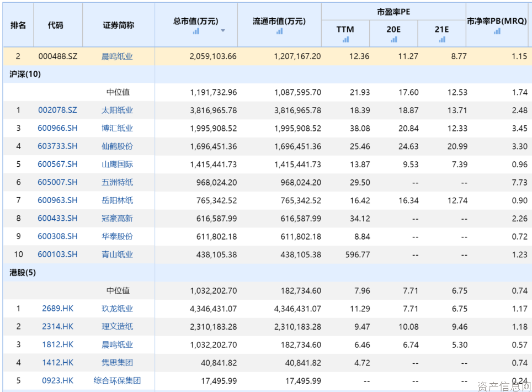
Task: Collapse the 沪深(10) group row
Action: point(25,74)
